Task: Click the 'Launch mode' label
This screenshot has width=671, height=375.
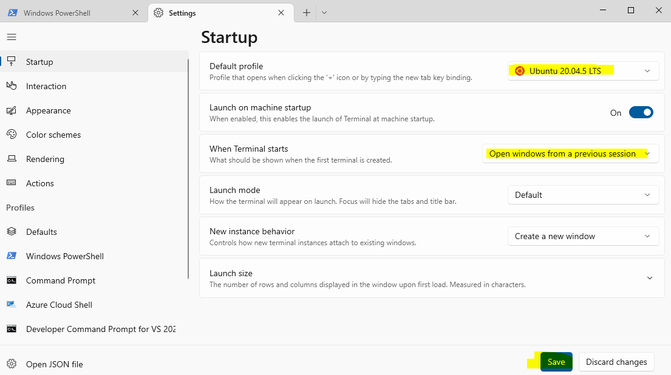Action: (x=235, y=190)
